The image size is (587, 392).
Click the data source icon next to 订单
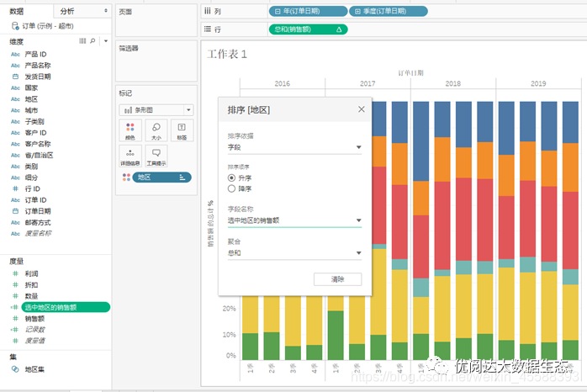point(15,26)
